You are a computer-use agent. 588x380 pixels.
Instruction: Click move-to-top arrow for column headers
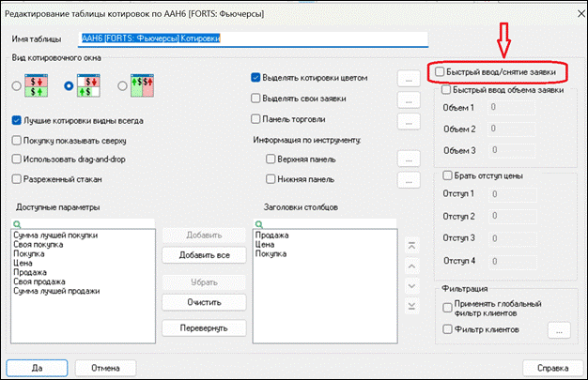pos(410,244)
